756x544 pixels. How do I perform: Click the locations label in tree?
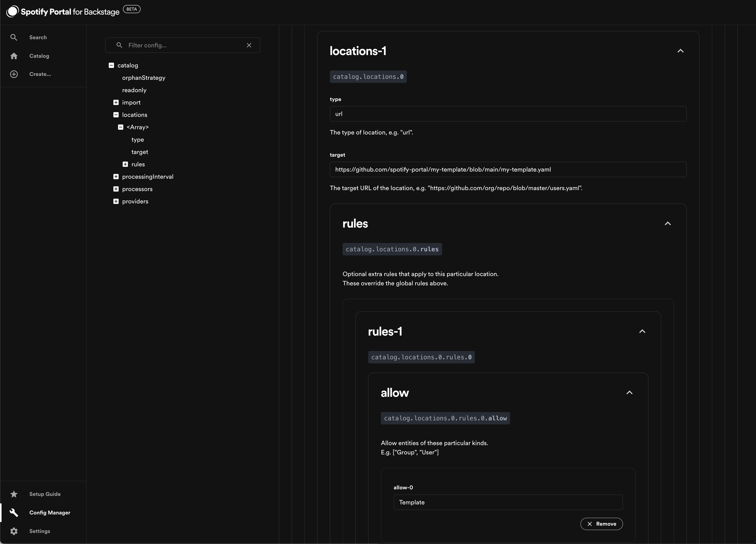pyautogui.click(x=135, y=115)
